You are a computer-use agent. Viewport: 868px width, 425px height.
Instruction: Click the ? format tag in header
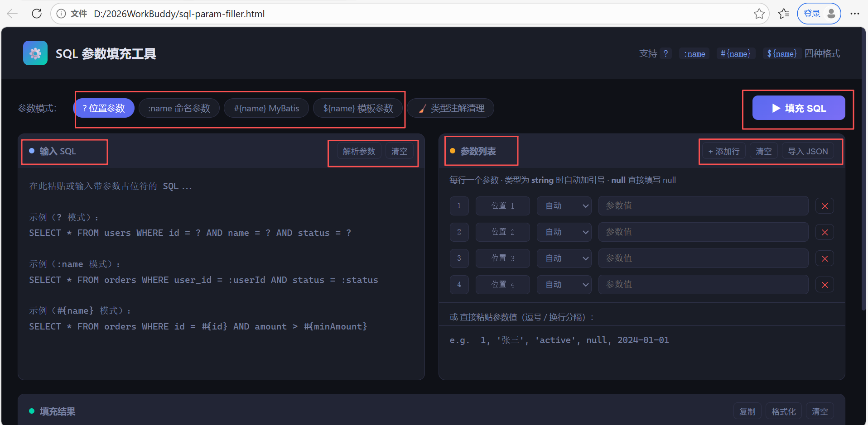click(665, 53)
